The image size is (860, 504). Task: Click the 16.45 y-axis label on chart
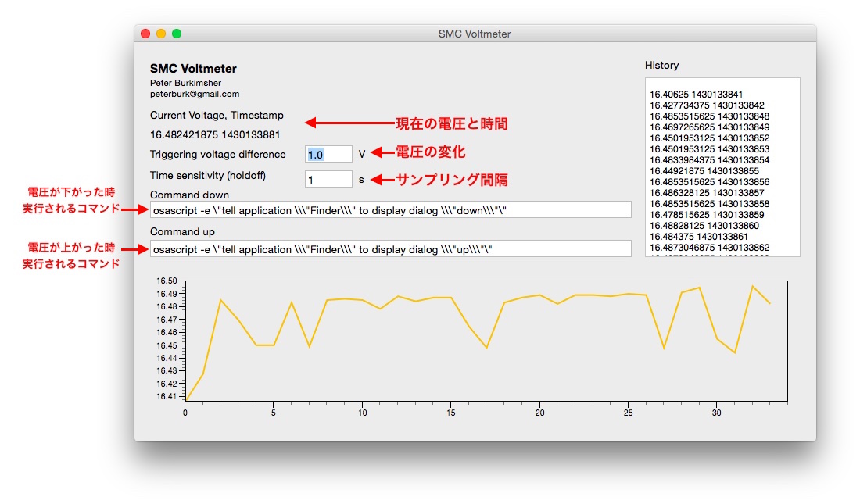click(x=167, y=345)
